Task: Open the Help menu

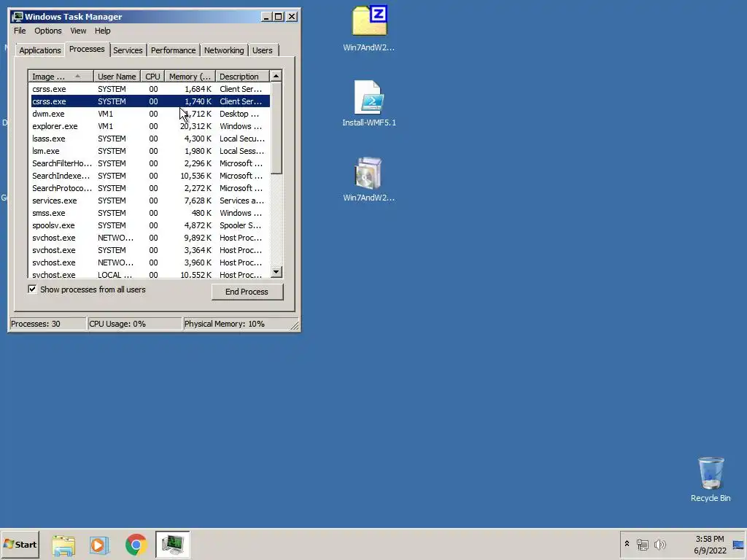Action: 102,31
